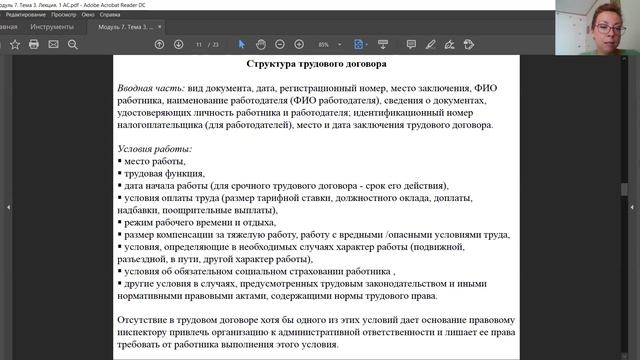Image resolution: width=640 pixels, height=360 pixels.
Task: Select the highlight pen tool
Action: [430, 44]
